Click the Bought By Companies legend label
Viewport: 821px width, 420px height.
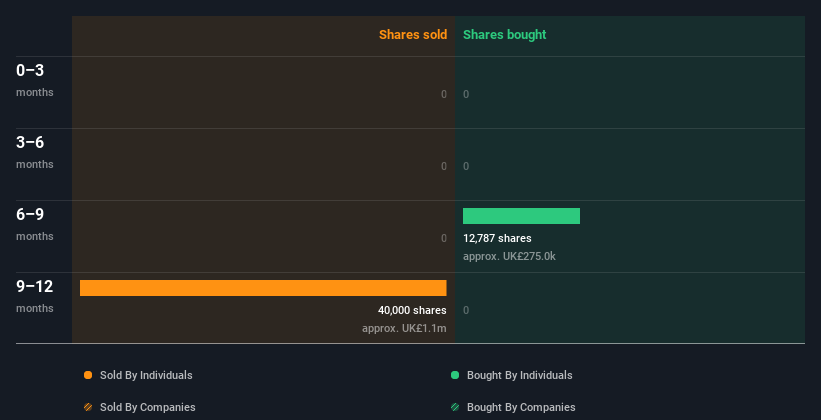[x=521, y=407]
